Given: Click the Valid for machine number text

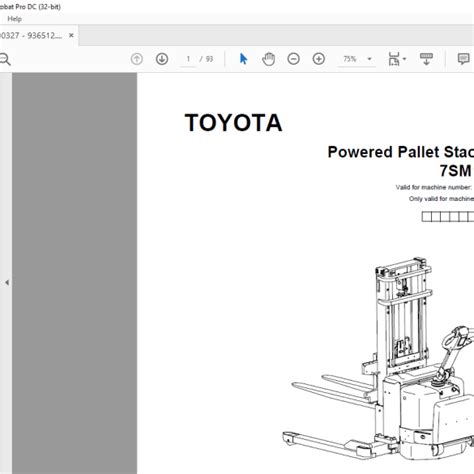Looking at the screenshot, I should coord(434,187).
